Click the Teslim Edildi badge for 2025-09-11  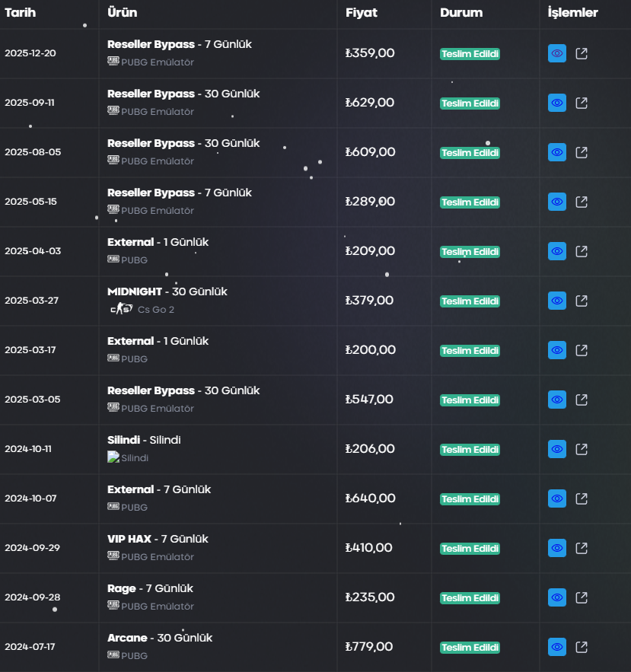[x=470, y=104]
